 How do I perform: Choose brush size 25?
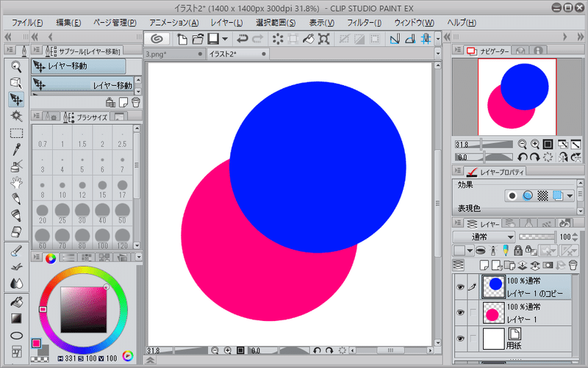click(x=62, y=214)
